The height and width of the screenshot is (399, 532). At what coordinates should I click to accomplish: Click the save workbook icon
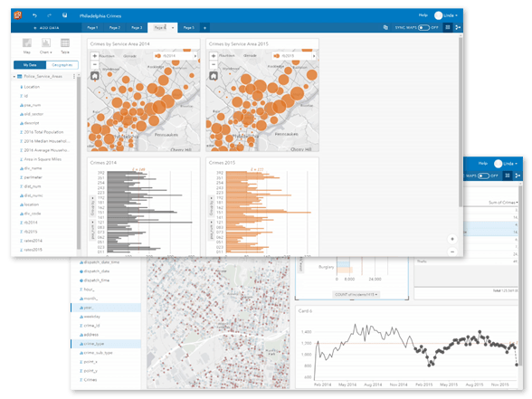tap(65, 15)
